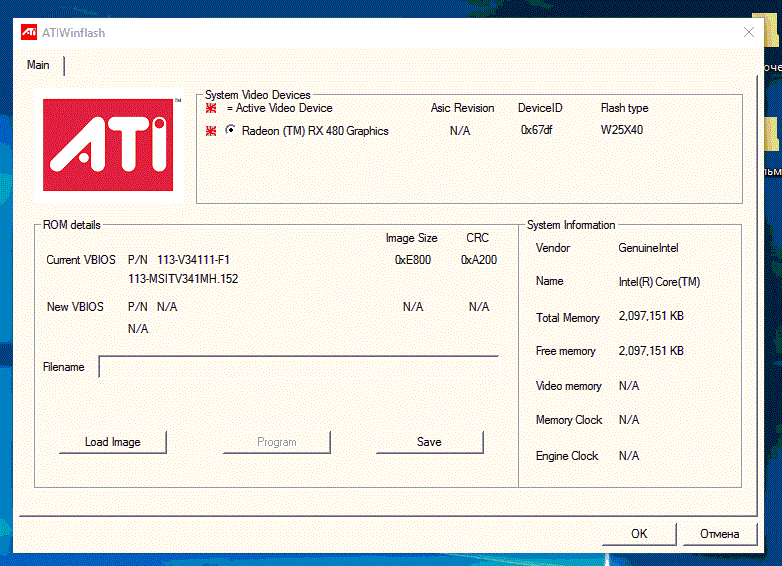Click the Video memory N/A value

click(629, 386)
